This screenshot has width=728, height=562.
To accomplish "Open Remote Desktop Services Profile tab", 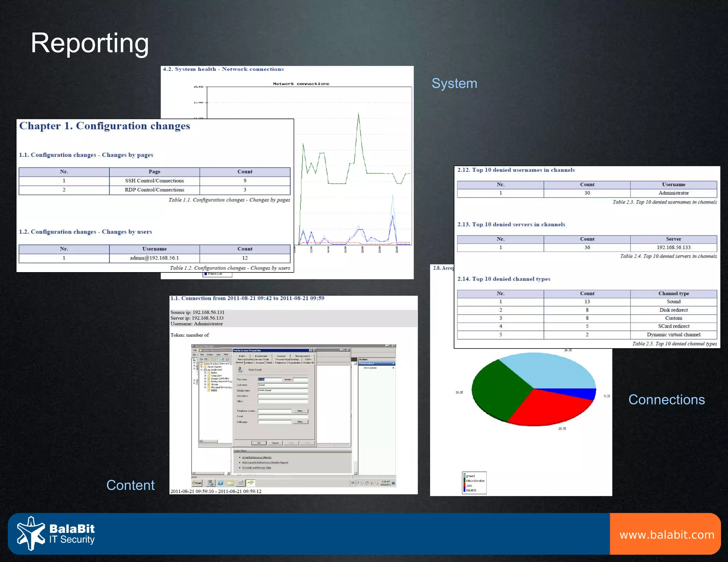I will tap(253, 360).
